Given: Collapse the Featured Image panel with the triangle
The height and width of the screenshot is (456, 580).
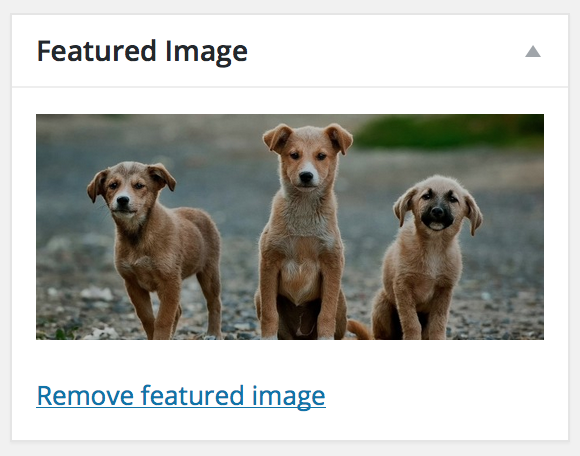Looking at the screenshot, I should pos(533,51).
